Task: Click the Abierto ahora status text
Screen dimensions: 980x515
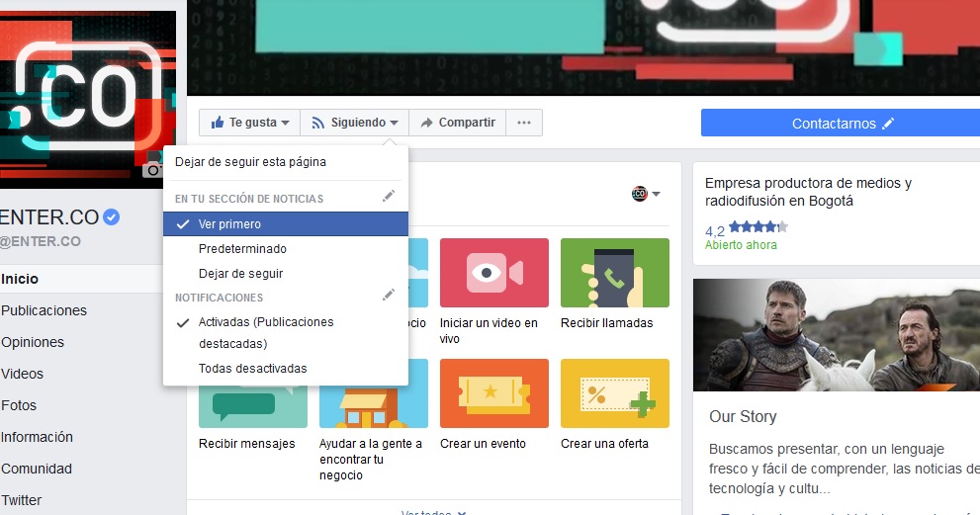Action: coord(741,245)
